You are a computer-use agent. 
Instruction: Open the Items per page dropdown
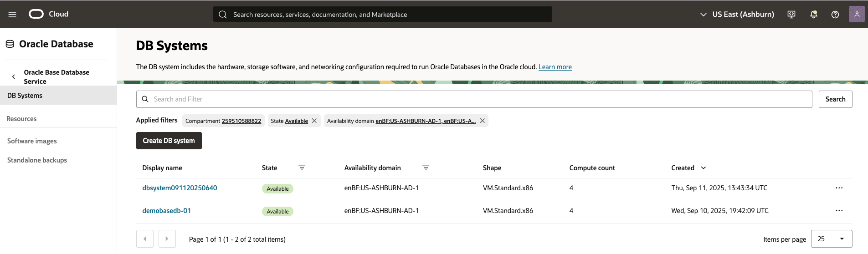[x=832, y=239]
